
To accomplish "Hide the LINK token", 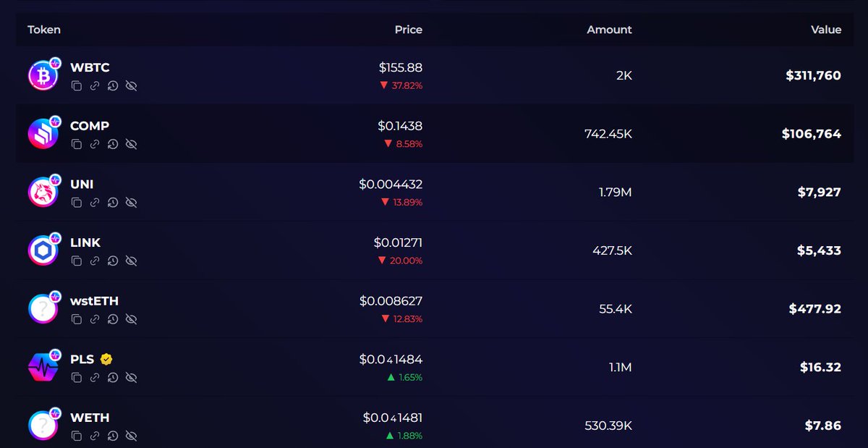I will click(x=131, y=261).
